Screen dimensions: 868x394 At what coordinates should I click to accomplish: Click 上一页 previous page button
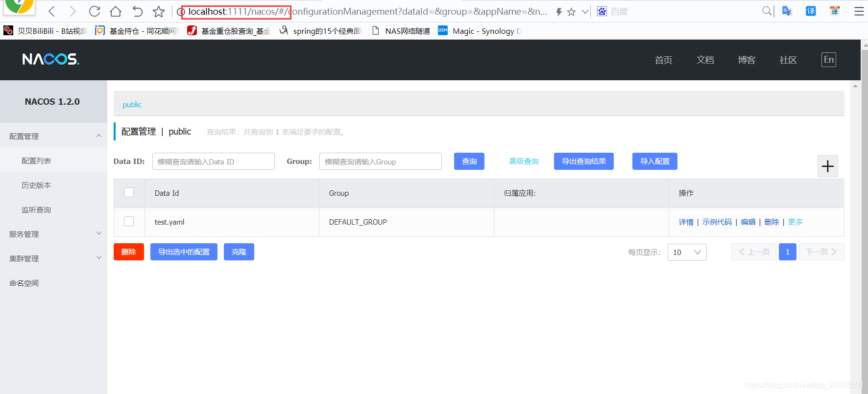coord(754,252)
